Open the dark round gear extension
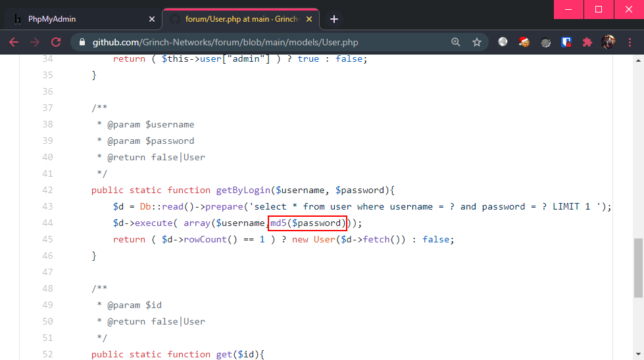The height and width of the screenshot is (360, 644). (x=545, y=42)
